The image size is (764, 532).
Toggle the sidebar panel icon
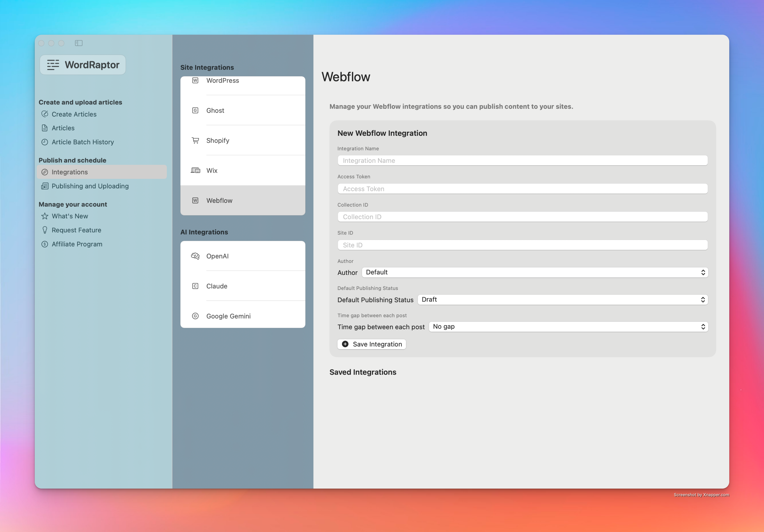click(x=78, y=43)
